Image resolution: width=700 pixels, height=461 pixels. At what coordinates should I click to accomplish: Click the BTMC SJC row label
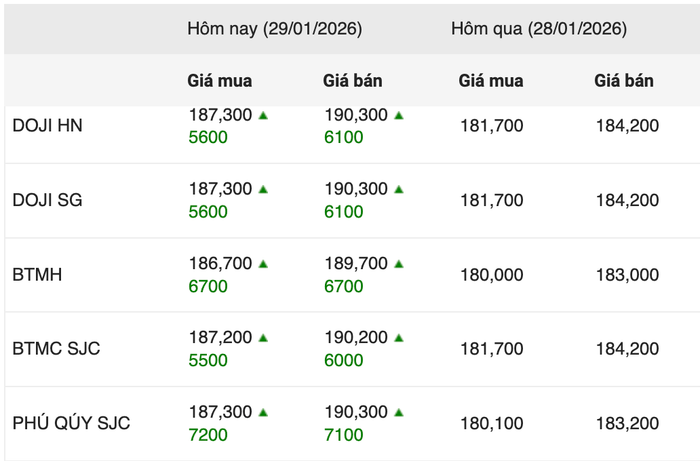click(56, 349)
